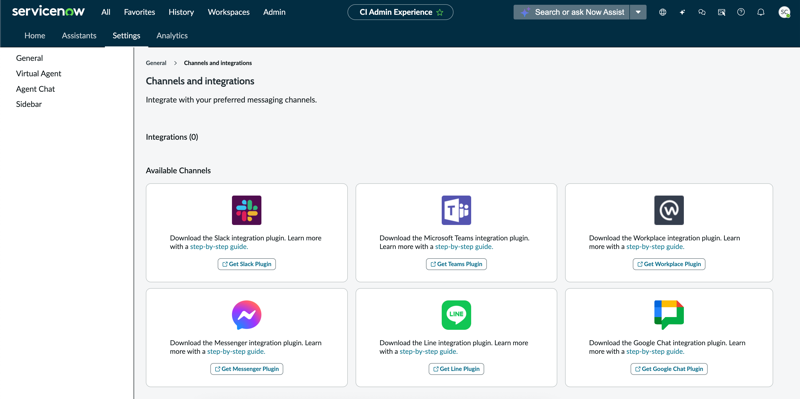
Task: Click the Slack logo
Action: click(x=246, y=210)
